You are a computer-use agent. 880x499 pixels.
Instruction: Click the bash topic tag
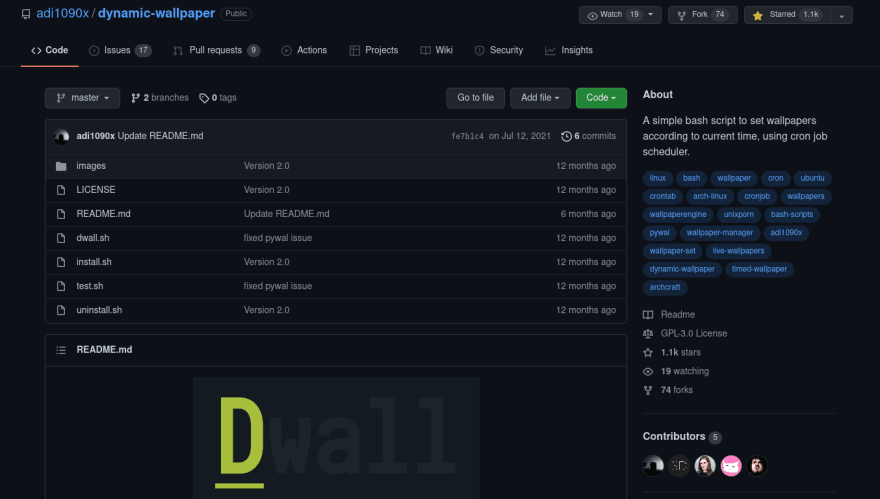coord(691,178)
